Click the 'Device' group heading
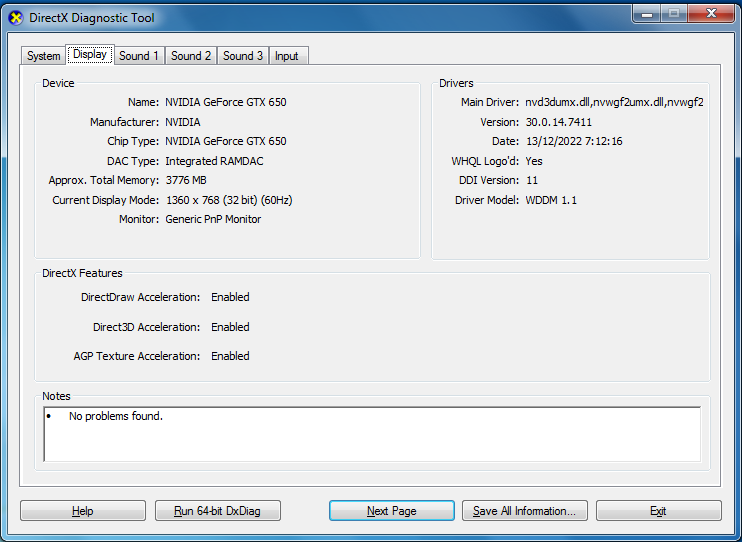 pos(58,83)
